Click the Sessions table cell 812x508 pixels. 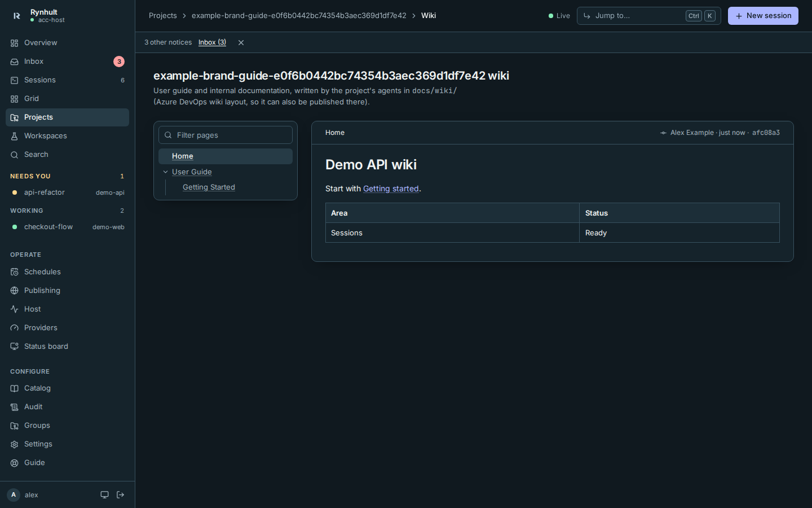pos(452,233)
